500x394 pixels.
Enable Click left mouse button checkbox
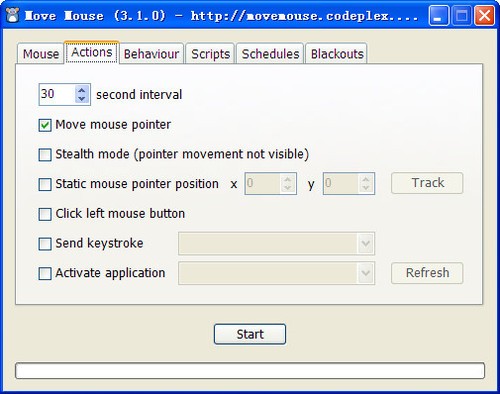click(x=45, y=214)
